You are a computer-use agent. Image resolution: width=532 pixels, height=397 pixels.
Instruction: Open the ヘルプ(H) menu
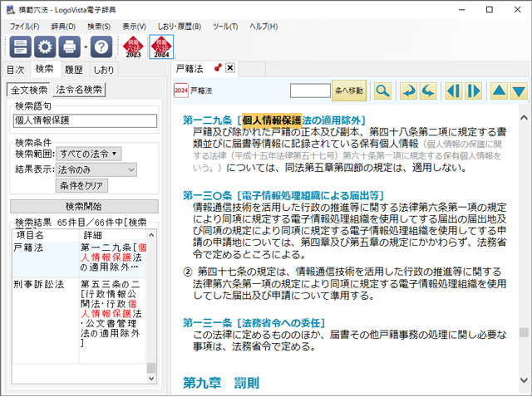click(x=264, y=27)
